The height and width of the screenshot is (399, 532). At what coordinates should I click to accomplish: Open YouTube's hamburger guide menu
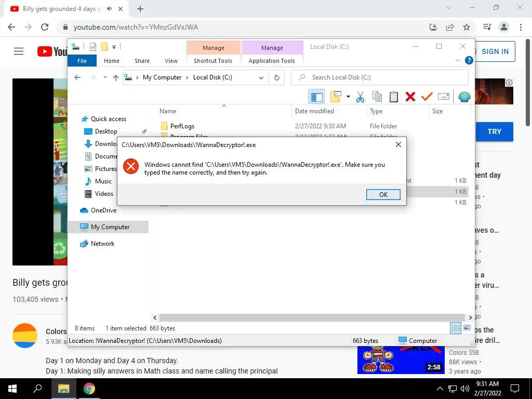point(19,51)
